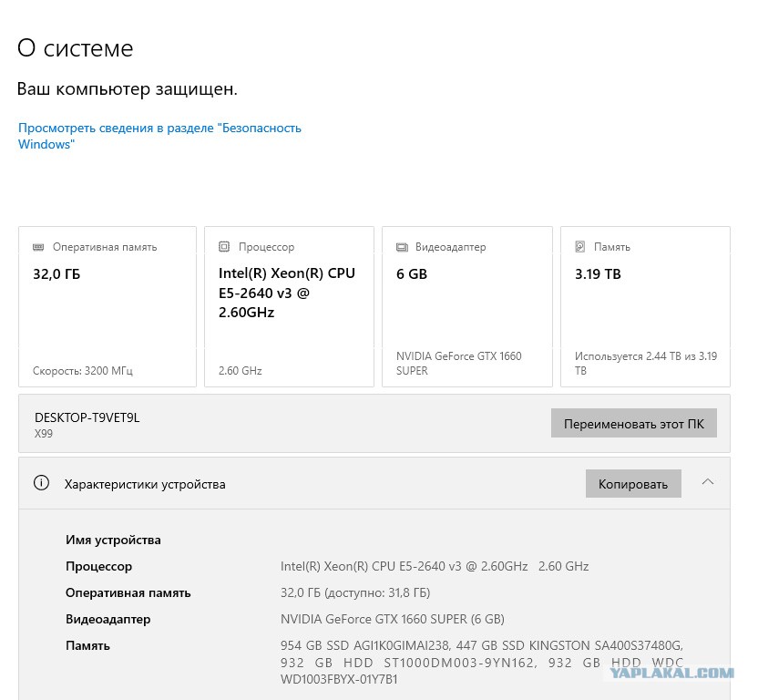Click the 'Скорость: 3200 МГц' label
Screen dimensions: 758x700
click(x=83, y=371)
